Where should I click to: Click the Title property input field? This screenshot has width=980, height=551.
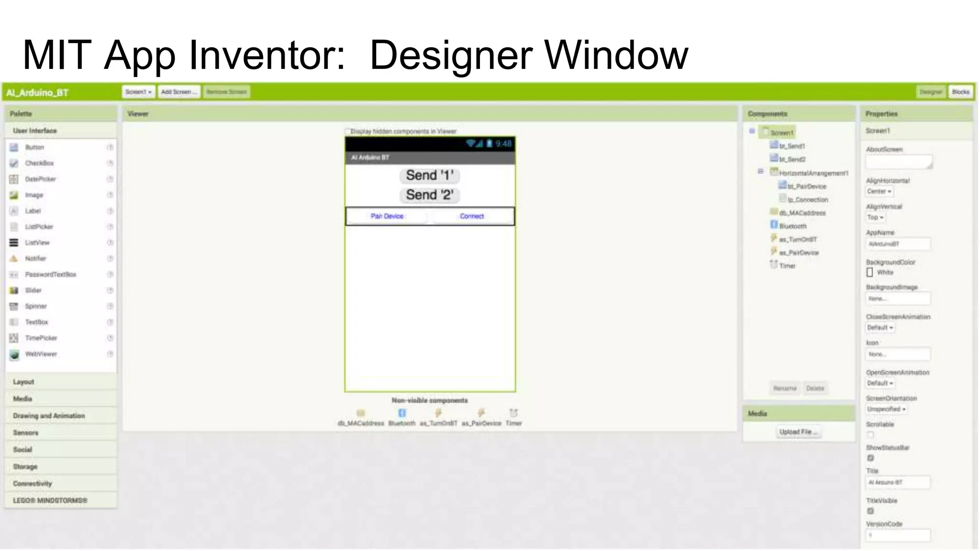[x=898, y=482]
